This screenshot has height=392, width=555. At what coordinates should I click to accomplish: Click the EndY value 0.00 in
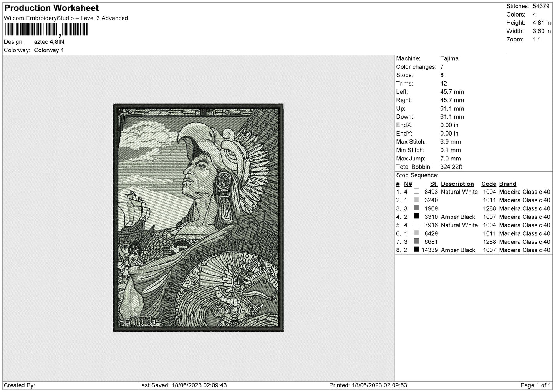449,134
